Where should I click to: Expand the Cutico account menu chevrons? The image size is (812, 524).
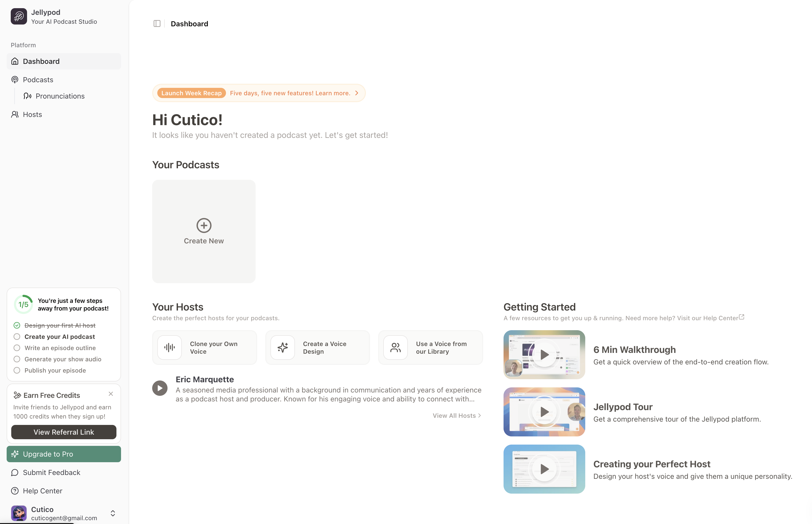(x=113, y=513)
